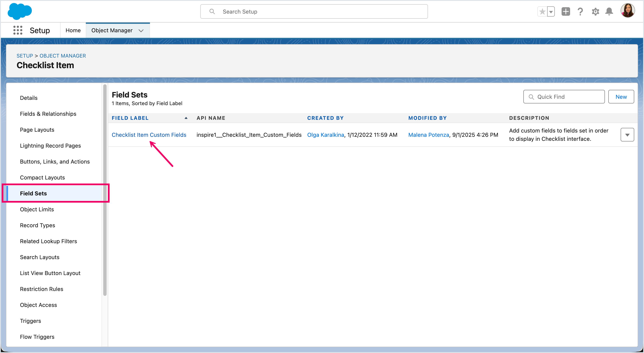Open the Setup gear menu

[595, 11]
